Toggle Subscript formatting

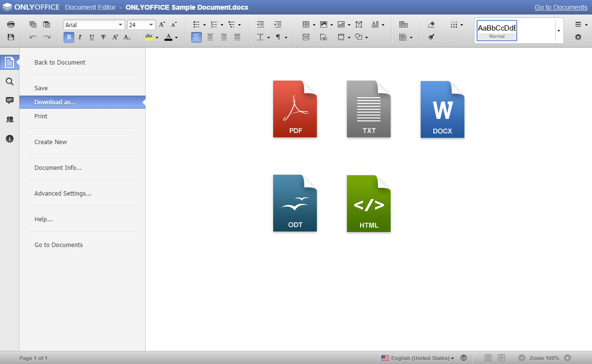tap(127, 37)
